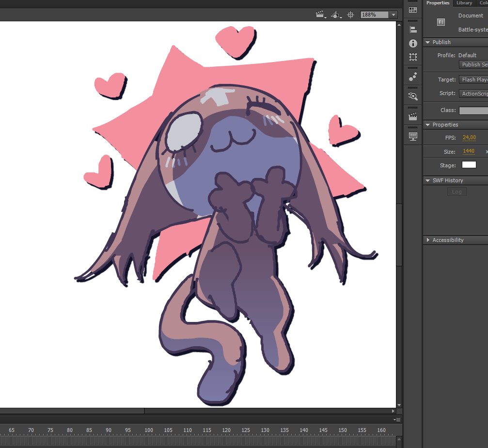Screen dimensions: 488x448
Task: Click the Publish Settings button
Action: pyautogui.click(x=473, y=64)
